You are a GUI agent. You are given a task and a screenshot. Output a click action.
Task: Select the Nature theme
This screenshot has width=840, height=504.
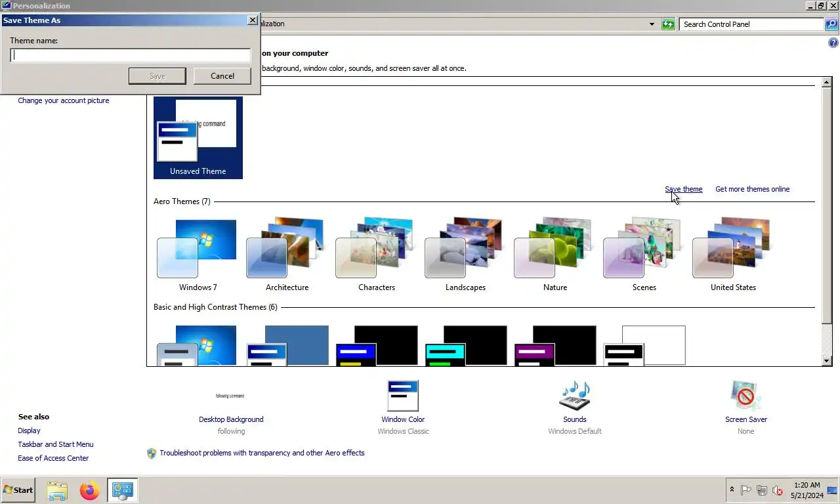point(555,255)
